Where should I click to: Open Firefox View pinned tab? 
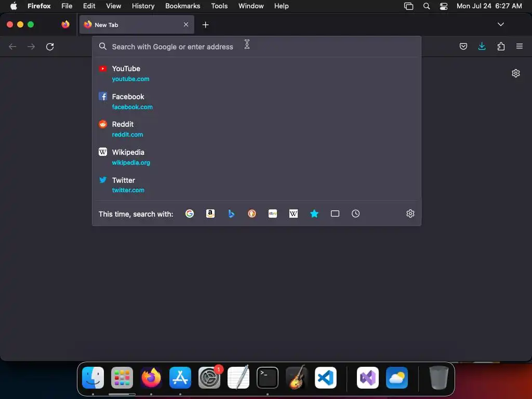tap(65, 24)
